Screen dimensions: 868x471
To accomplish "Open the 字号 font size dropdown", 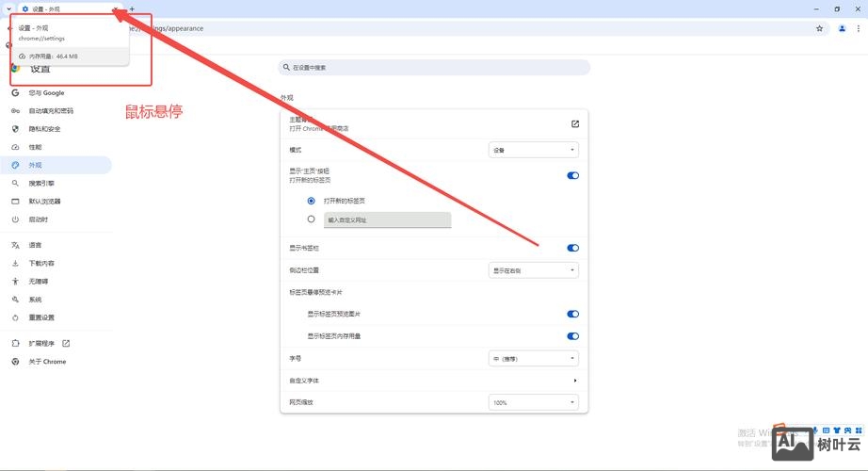I will (x=534, y=359).
